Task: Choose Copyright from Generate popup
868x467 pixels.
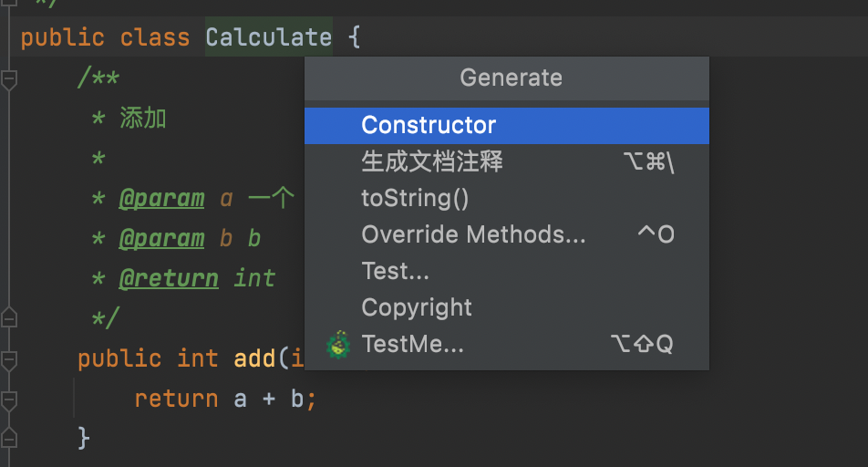Action: coord(417,307)
